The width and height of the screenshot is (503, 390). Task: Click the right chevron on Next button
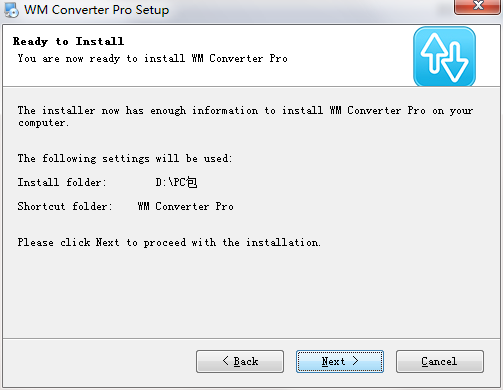[355, 361]
